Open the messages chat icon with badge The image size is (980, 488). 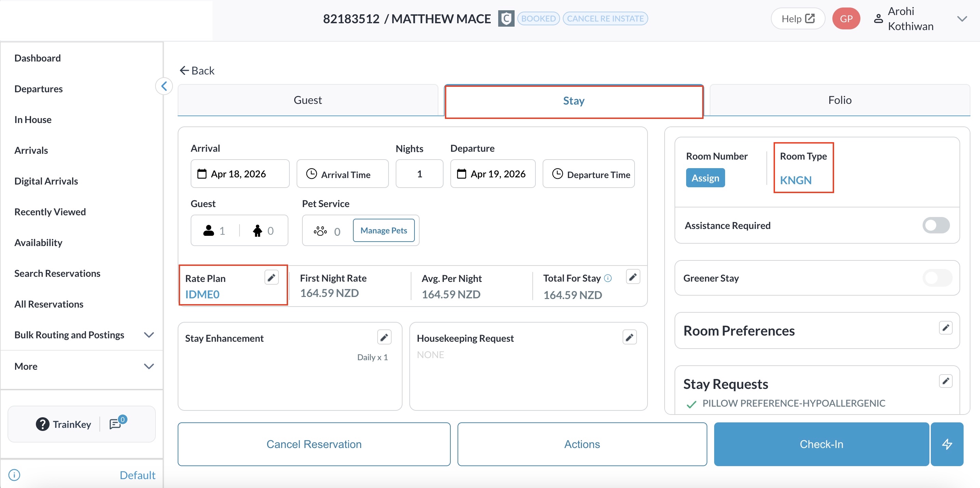(x=117, y=423)
